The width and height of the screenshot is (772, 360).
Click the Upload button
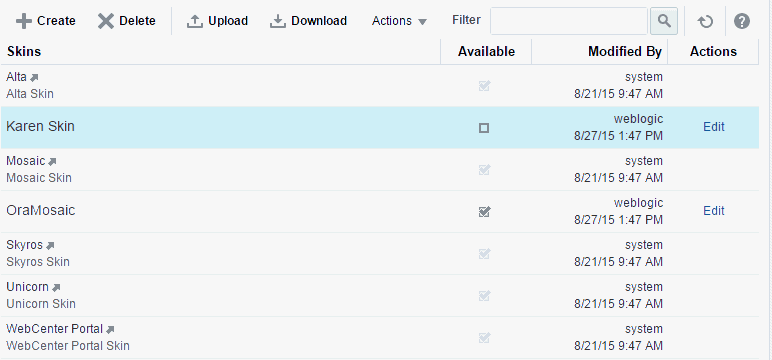[x=217, y=21]
